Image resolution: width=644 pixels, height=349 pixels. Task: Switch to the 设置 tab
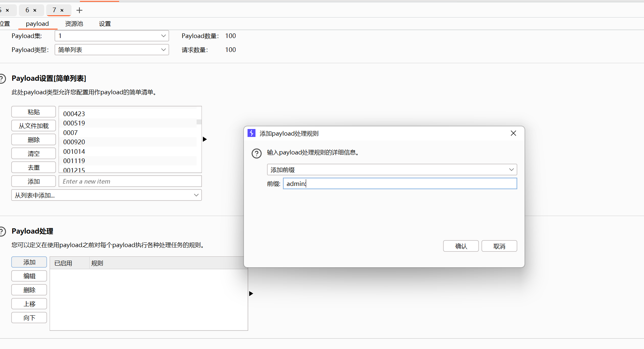(x=105, y=24)
